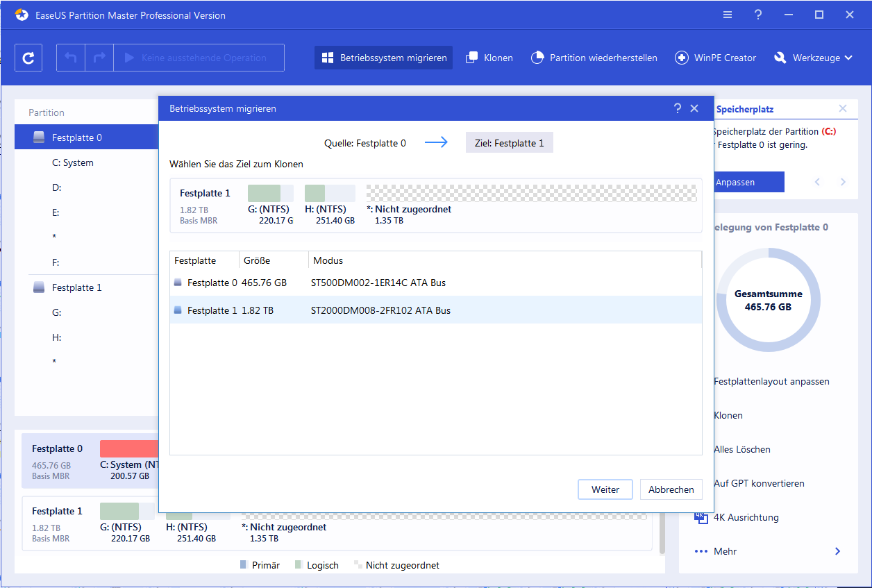872x588 pixels.
Task: Click the undo arrow in the toolbar
Action: (x=71, y=58)
